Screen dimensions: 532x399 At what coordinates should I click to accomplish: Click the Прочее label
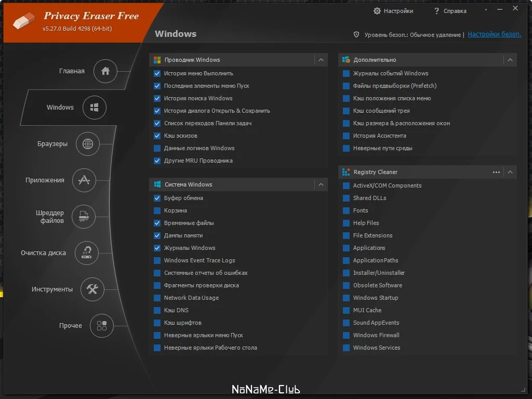pos(71,326)
